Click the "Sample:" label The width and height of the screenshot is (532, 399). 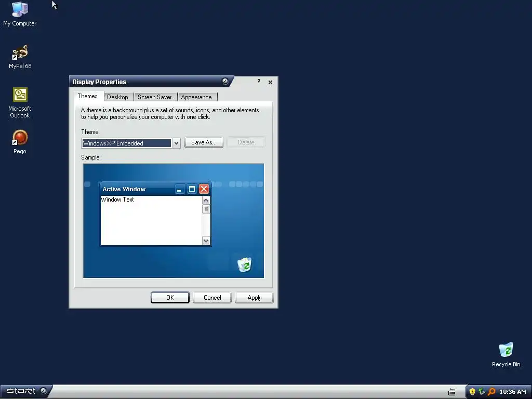coord(91,157)
